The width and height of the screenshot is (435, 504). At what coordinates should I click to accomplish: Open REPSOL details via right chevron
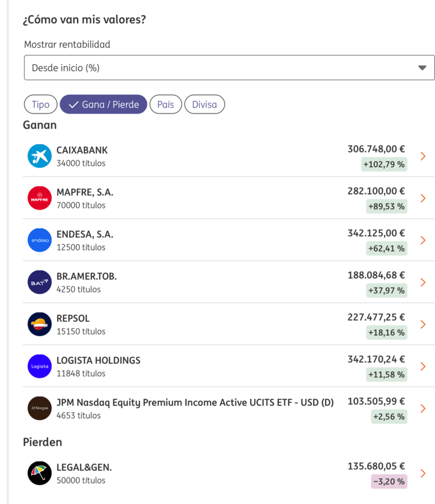click(x=423, y=324)
